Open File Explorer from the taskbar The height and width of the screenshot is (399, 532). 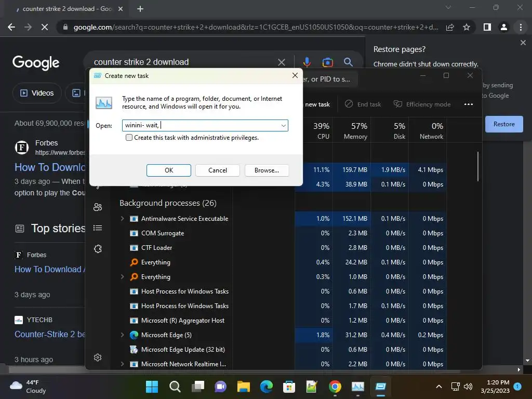pos(244,387)
